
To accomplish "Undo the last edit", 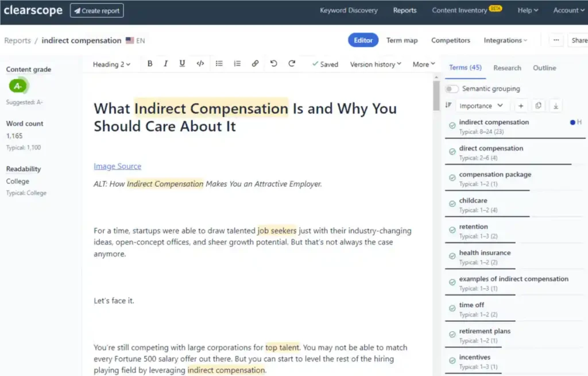I will tap(274, 64).
